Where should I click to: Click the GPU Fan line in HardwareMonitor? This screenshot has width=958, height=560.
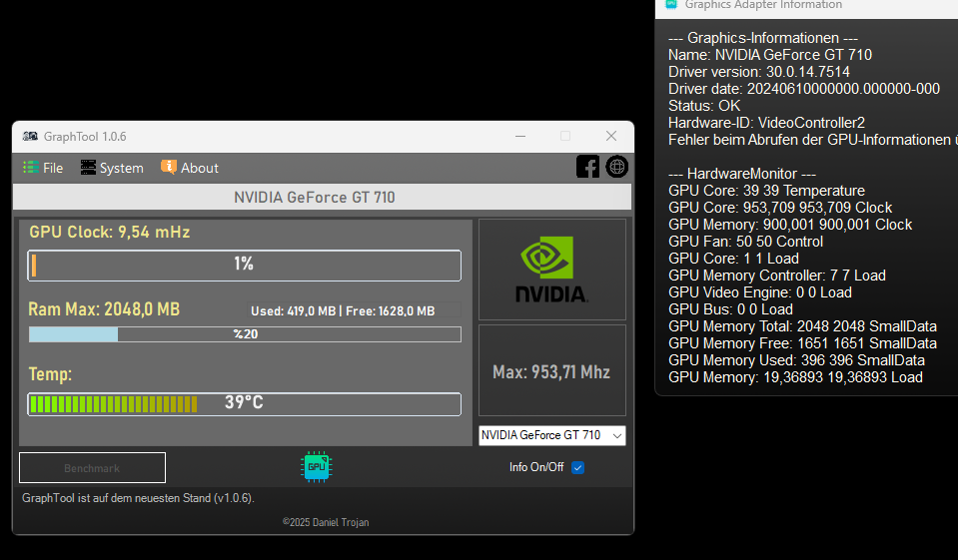pyautogui.click(x=745, y=242)
